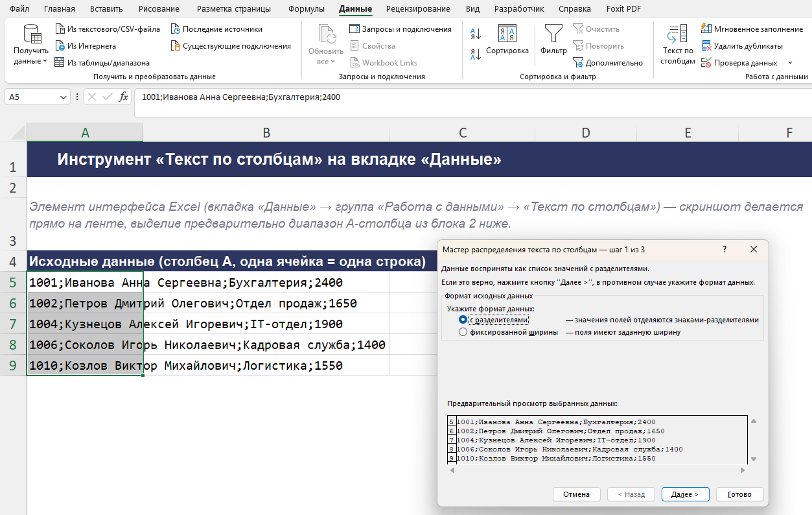812x515 pixels.
Task: Click the formula bar text field
Action: (473, 97)
